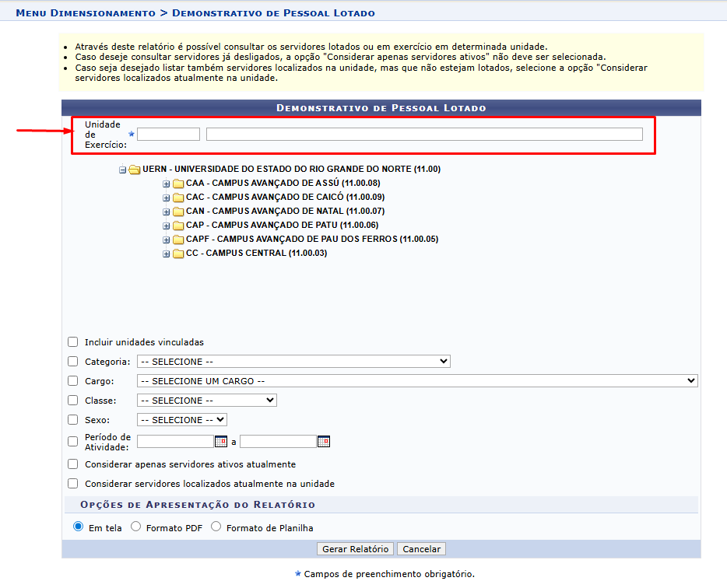Click the CAN Campus Avançado de Natal folder icon

(178, 212)
